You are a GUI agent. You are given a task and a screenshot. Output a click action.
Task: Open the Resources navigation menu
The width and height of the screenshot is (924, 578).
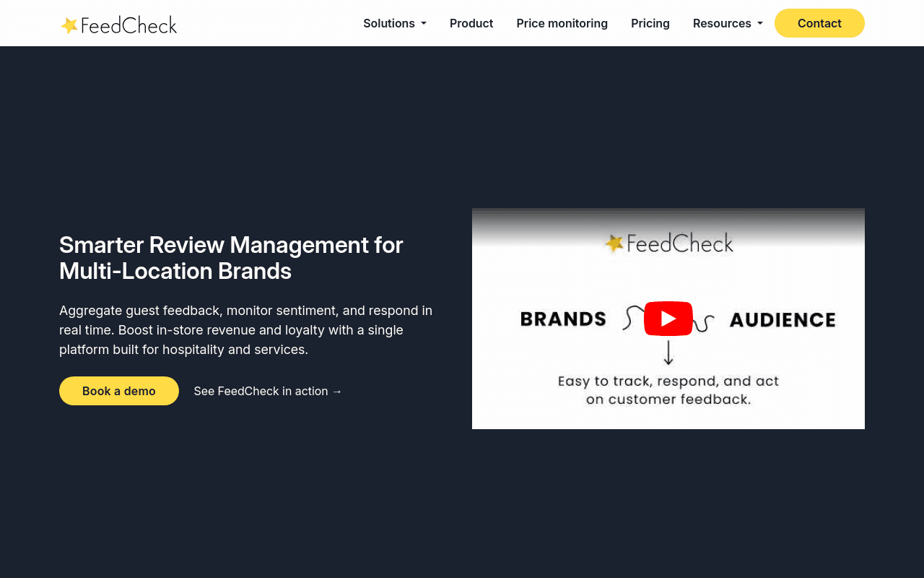coord(728,23)
